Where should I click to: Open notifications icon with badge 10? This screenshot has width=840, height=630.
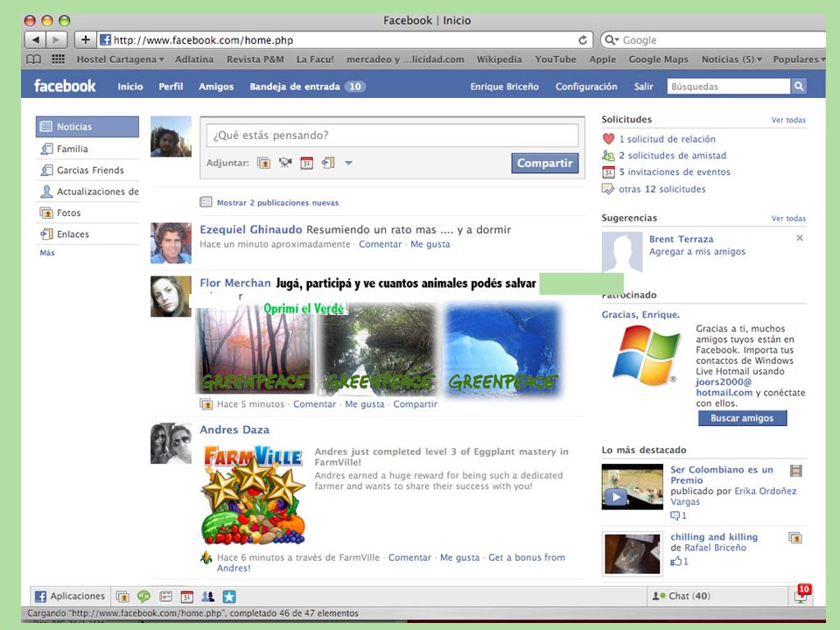pos(802,594)
